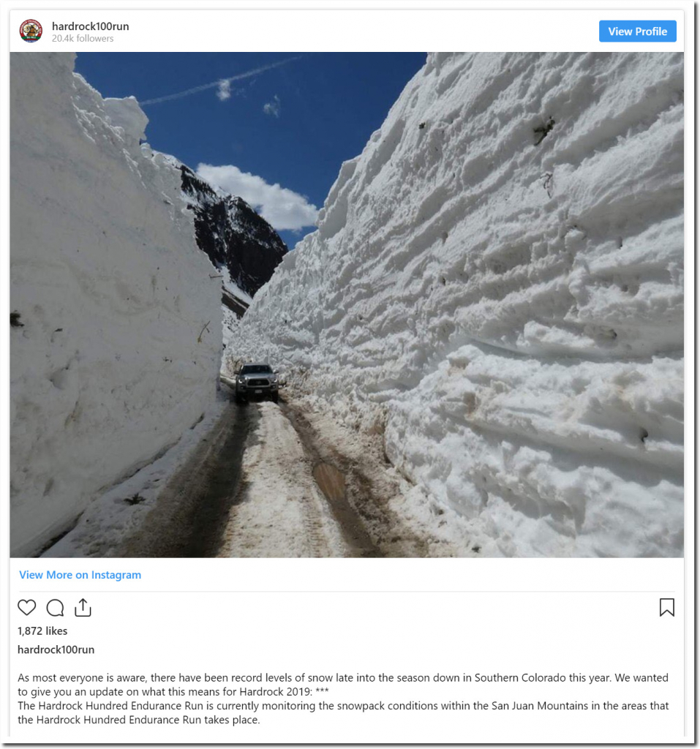The image size is (700, 749).
Task: Select the paragraph starting with "The Hardrock Hundred"
Action: (x=342, y=712)
